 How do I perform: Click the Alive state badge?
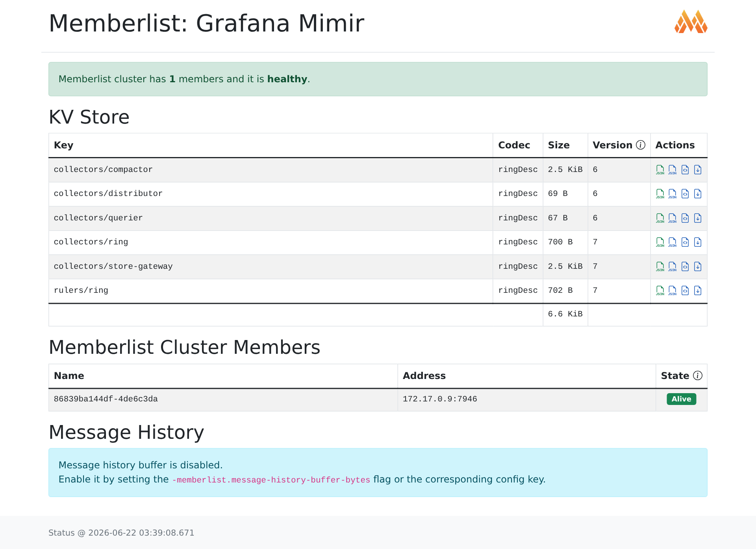tap(681, 399)
